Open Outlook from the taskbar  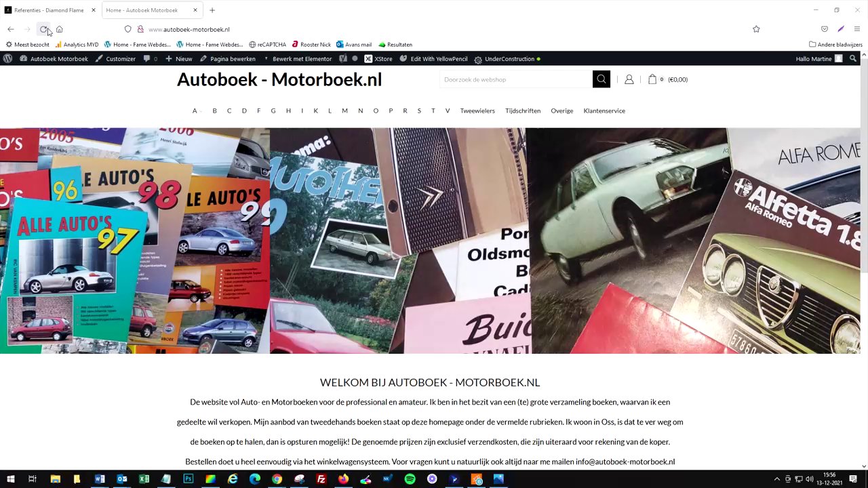(122, 479)
